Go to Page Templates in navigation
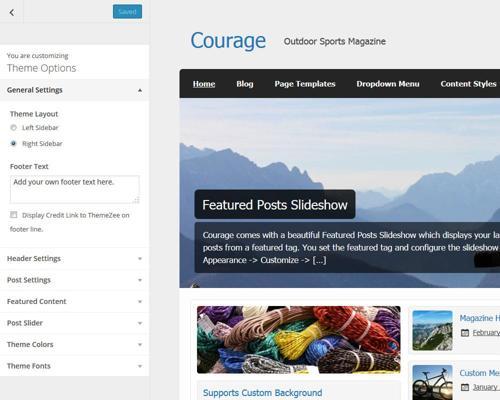 [x=305, y=84]
